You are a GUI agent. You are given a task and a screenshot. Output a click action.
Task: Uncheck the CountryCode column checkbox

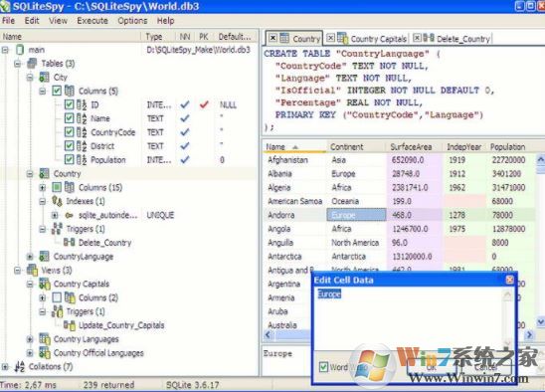tap(70, 132)
